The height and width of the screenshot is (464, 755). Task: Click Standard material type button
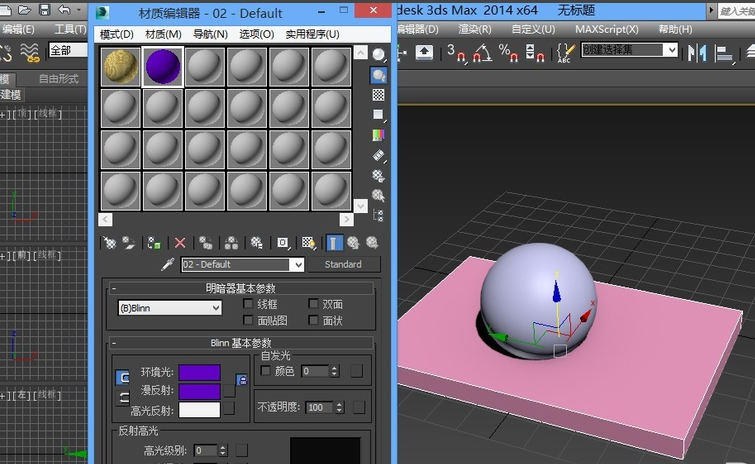tap(343, 264)
